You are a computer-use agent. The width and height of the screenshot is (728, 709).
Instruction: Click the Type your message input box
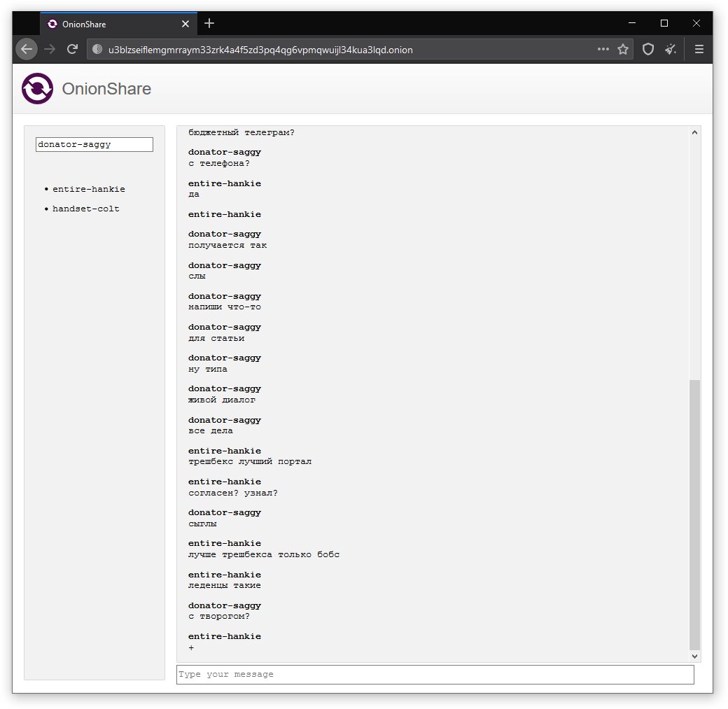435,674
